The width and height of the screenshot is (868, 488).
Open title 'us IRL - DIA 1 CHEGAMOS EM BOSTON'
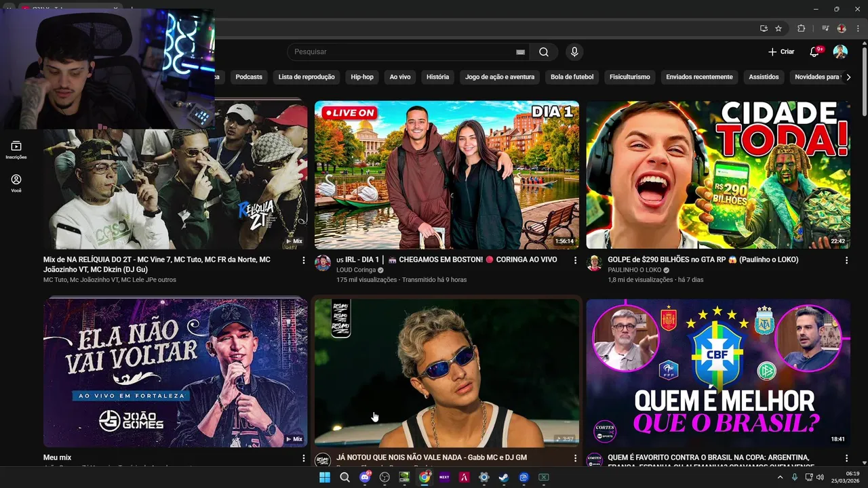tap(447, 260)
